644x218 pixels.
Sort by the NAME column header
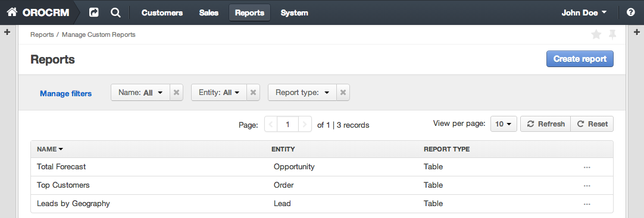click(x=49, y=149)
